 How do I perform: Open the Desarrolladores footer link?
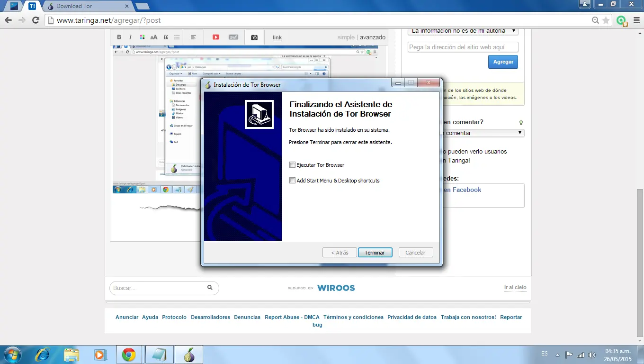pyautogui.click(x=210, y=317)
